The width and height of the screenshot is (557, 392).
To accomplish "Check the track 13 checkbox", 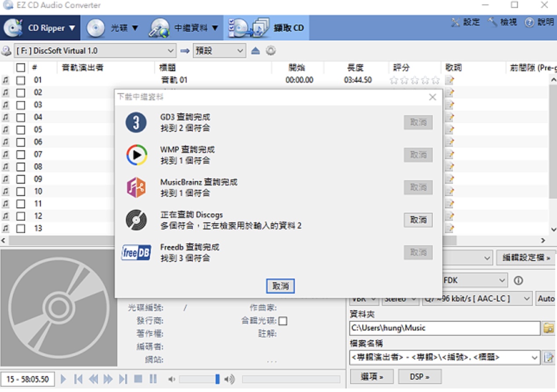I will 21,229.
